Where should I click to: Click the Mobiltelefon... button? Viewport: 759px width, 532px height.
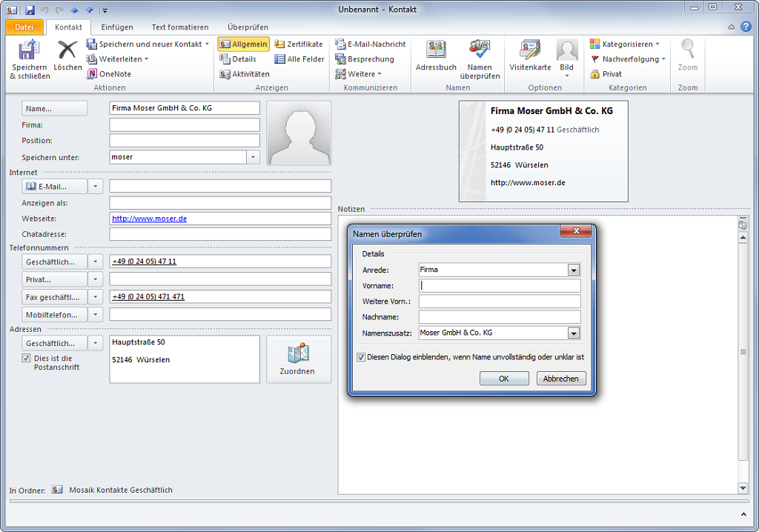coord(55,315)
